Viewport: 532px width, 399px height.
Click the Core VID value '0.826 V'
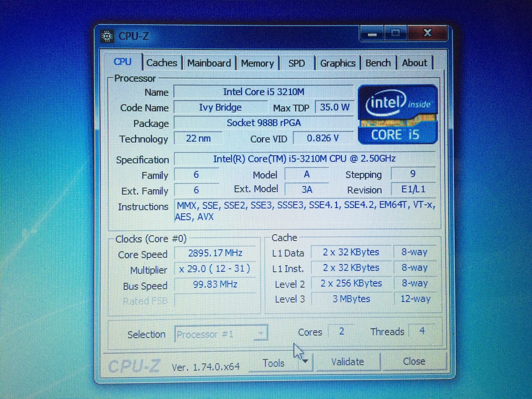coord(323,138)
